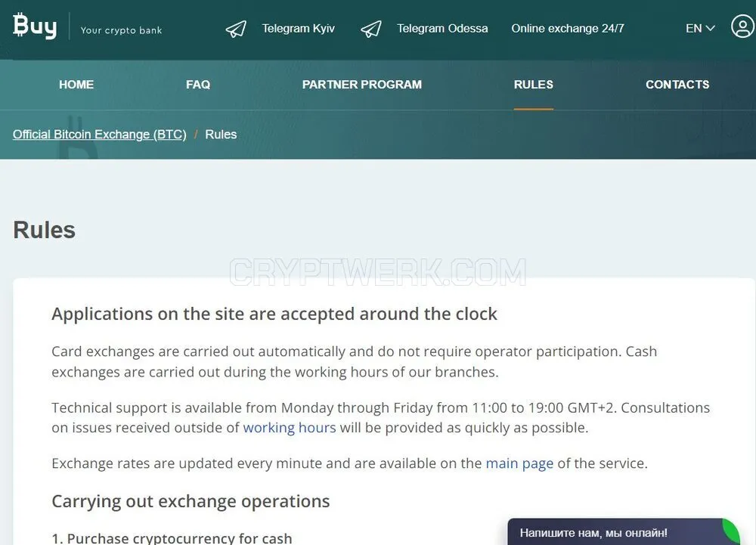Open the PARTNER PROGRAM menu item
Screen dimensions: 756x545
point(361,85)
